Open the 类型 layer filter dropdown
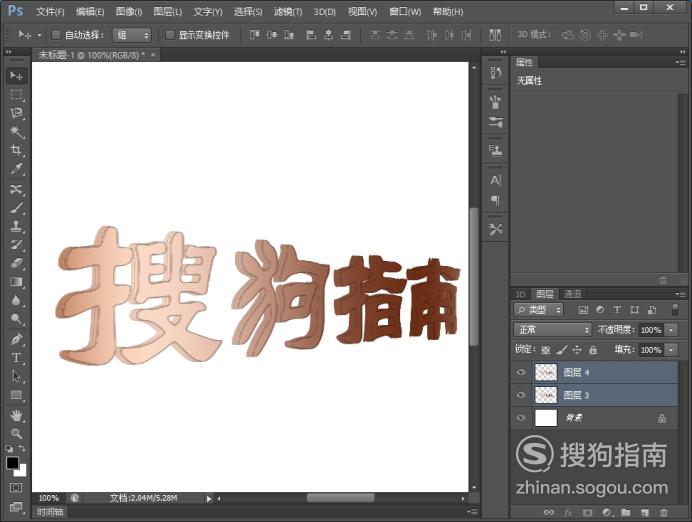Image resolution: width=692 pixels, height=522 pixels. (x=538, y=310)
